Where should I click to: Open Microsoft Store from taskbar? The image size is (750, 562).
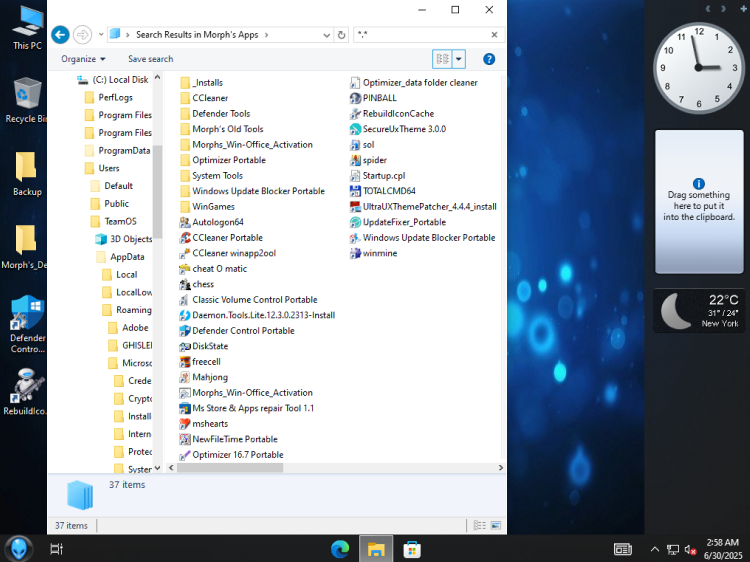coord(412,549)
